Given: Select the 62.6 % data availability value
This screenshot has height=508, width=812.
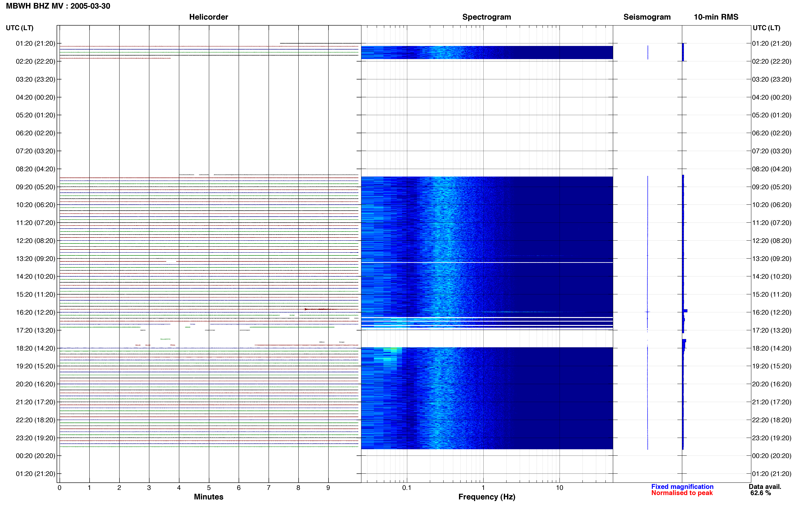Looking at the screenshot, I should [761, 493].
